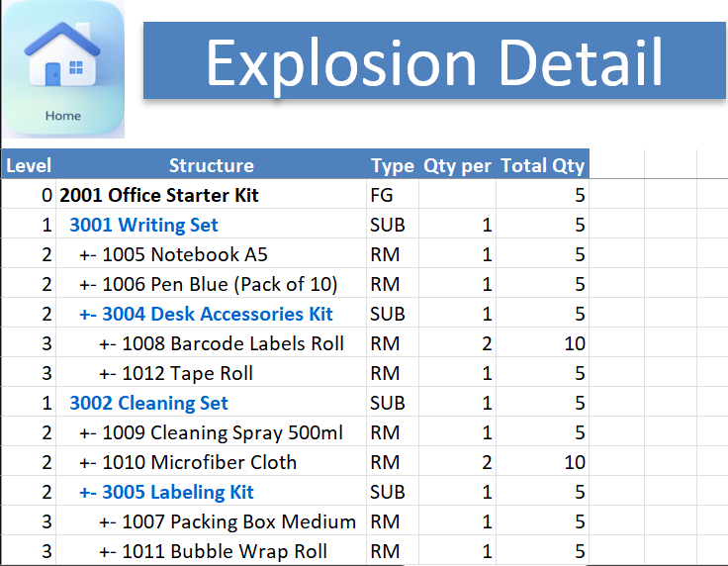Select the 1007 Packing Box Medium cell

pyautogui.click(x=227, y=521)
